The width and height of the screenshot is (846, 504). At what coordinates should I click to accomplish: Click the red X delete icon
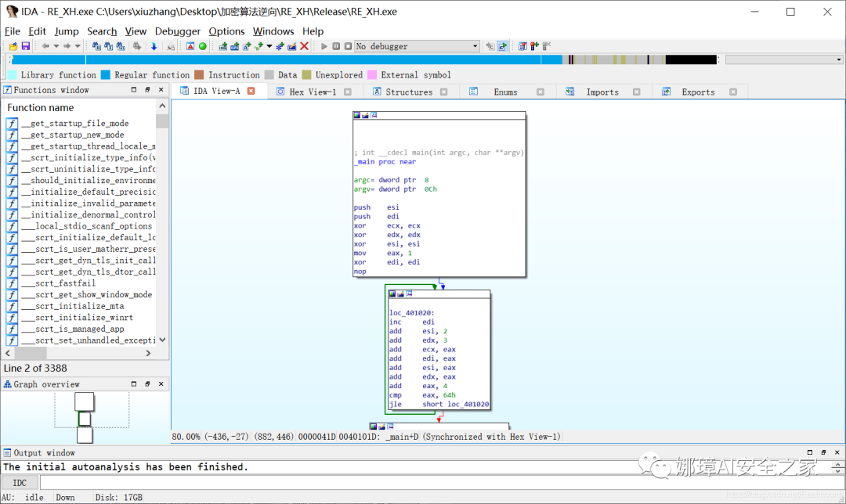pos(304,46)
